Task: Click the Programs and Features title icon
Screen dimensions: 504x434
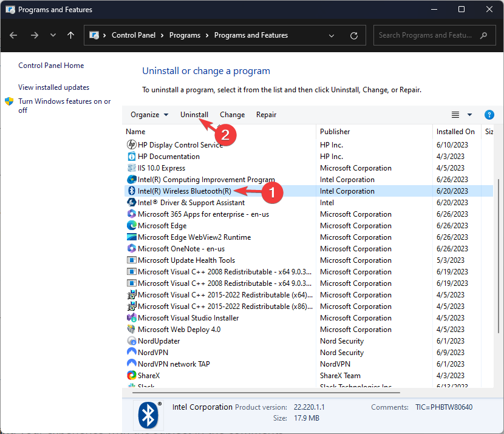Action: [x=10, y=10]
